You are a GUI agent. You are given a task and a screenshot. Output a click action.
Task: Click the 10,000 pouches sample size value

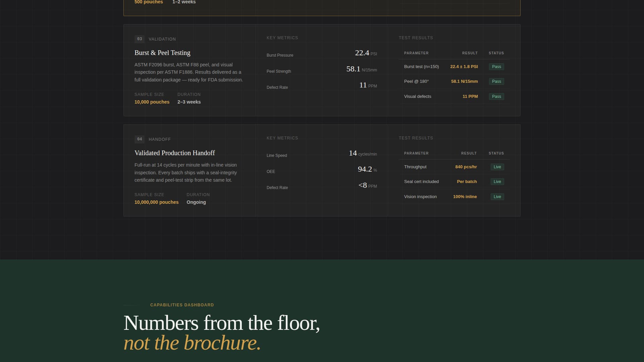click(152, 102)
